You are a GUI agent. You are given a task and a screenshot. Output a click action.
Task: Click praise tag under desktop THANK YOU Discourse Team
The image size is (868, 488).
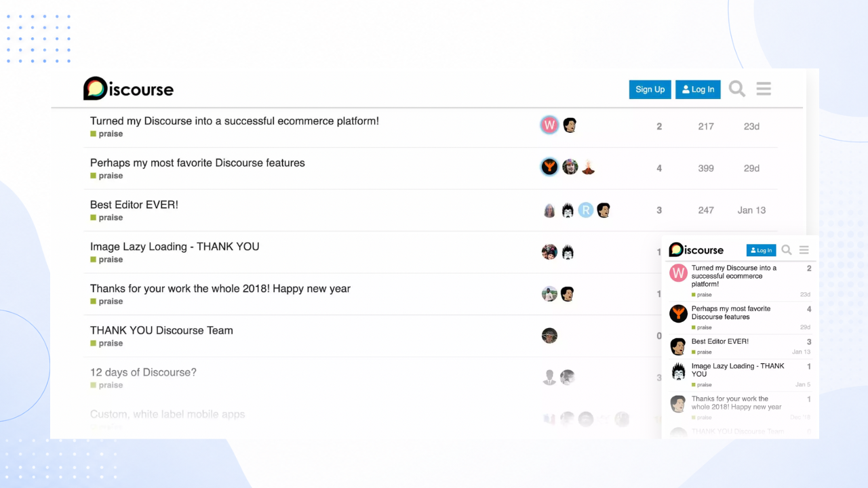coord(107,344)
